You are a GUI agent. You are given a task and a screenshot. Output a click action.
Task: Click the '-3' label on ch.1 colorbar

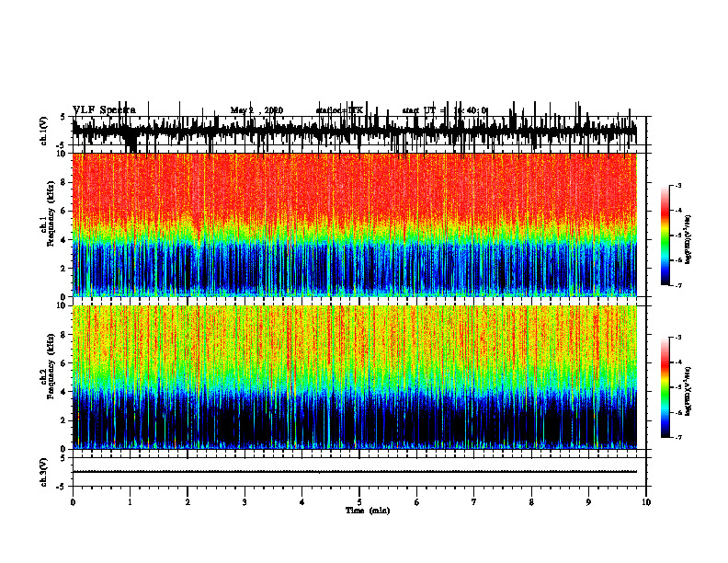[x=677, y=185]
